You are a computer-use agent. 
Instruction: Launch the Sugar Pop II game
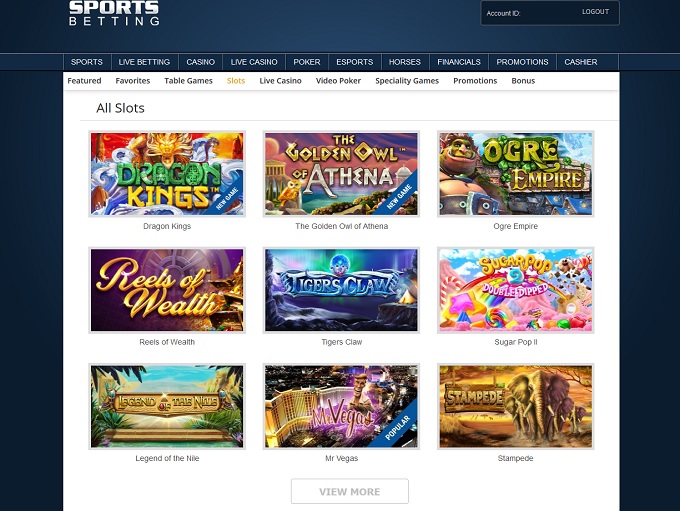(516, 290)
